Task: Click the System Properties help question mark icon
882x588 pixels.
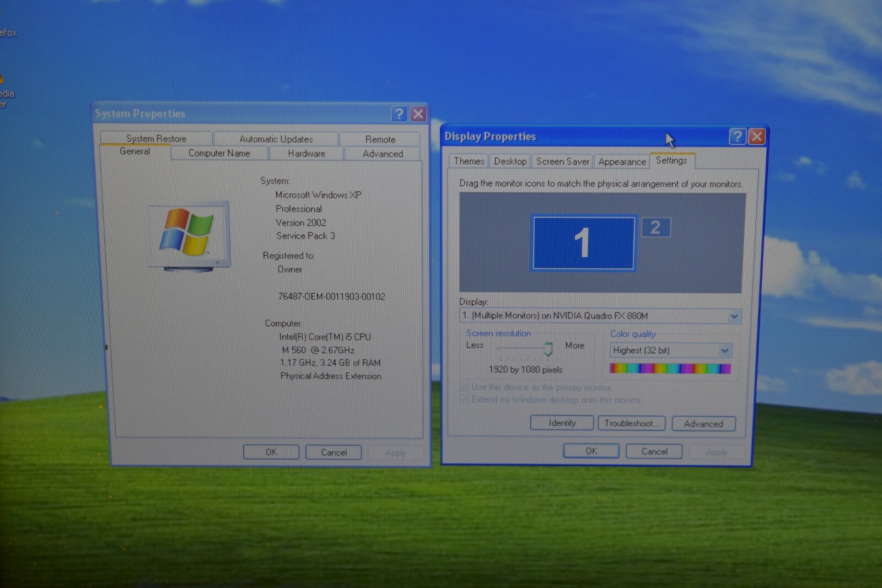Action: (x=399, y=114)
